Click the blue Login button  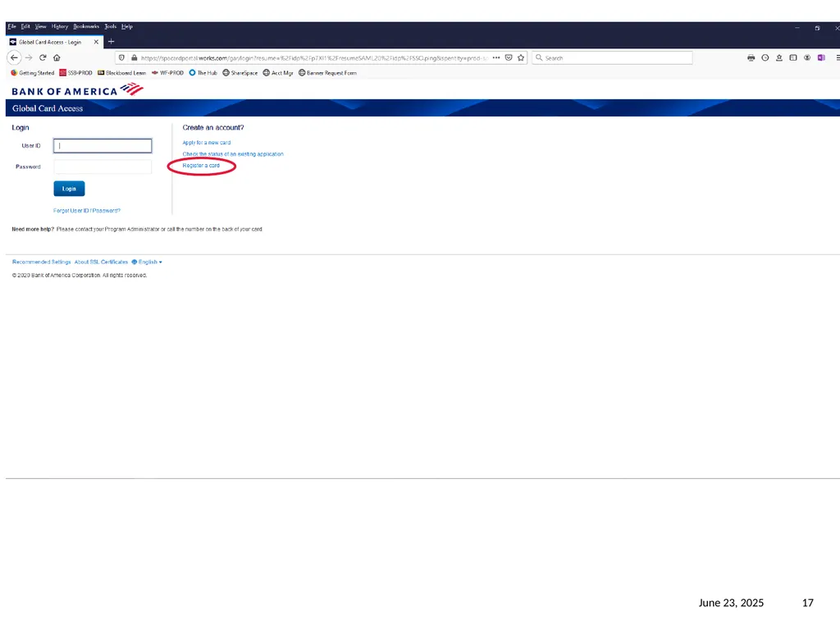[69, 189]
